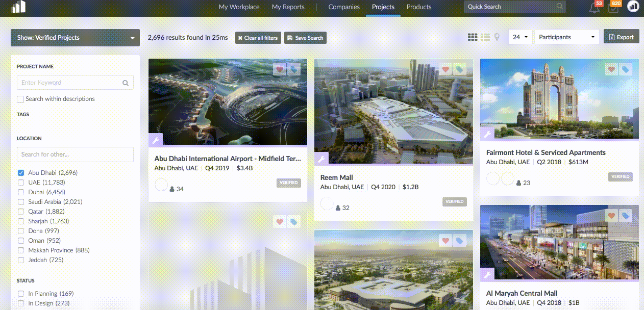Screen dimensions: 644x310
Task: Go to the Projects tab
Action: tap(383, 7)
